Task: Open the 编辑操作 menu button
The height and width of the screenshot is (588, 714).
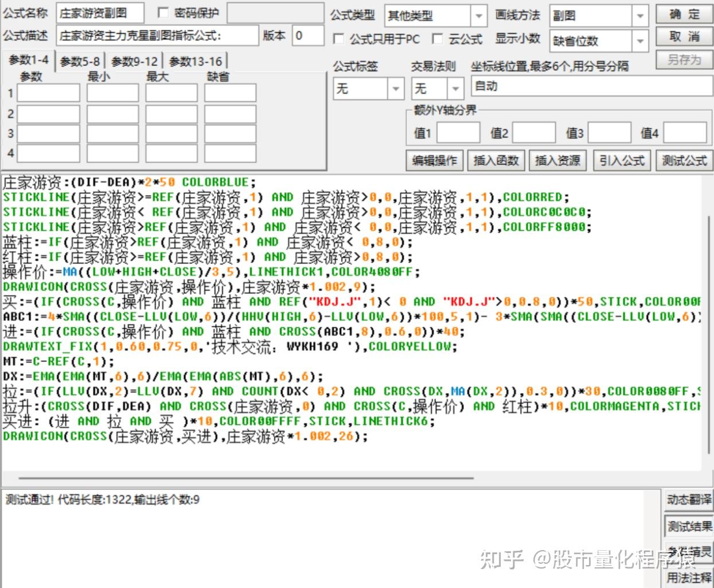Action: click(x=435, y=161)
